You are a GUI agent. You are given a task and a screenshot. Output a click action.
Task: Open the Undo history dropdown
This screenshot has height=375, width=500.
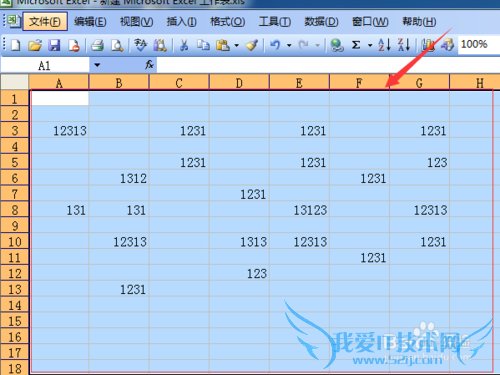pyautogui.click(x=289, y=45)
